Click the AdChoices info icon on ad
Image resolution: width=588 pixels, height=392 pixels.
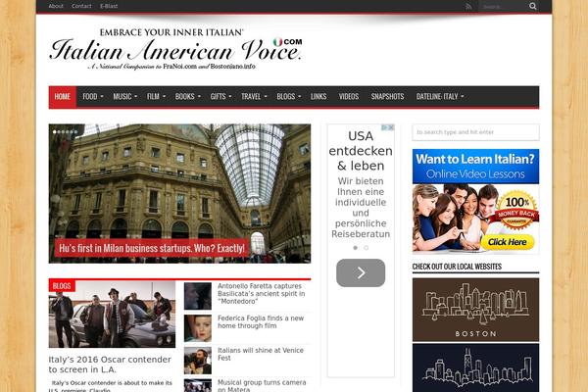385,127
